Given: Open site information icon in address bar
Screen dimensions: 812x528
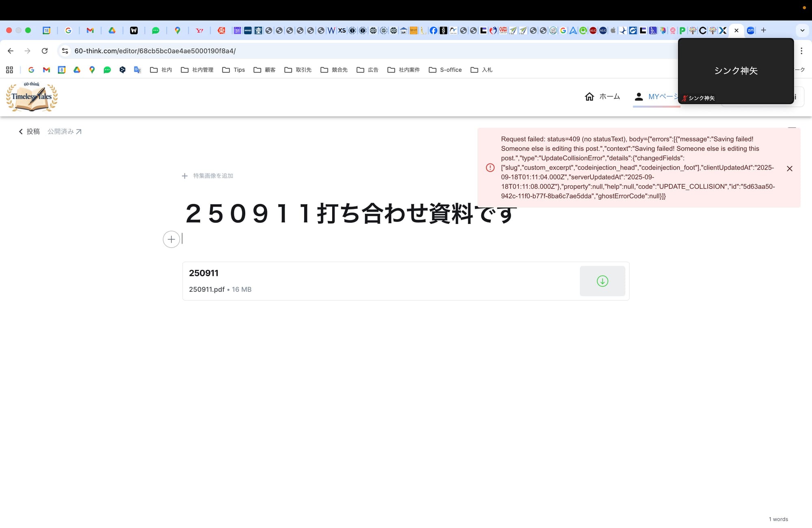Looking at the screenshot, I should pyautogui.click(x=65, y=51).
